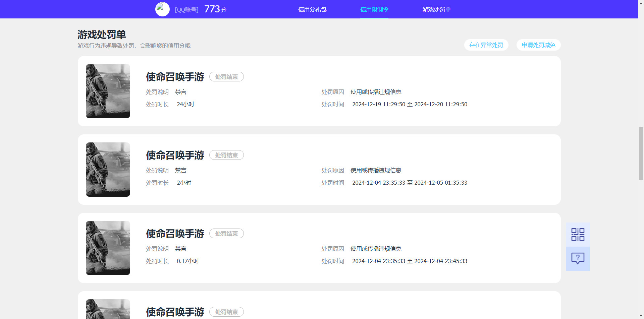Screen dimensions: 644x319
Task: Click the time range starting 2024-12-19 11:29:50
Action: 410,104
